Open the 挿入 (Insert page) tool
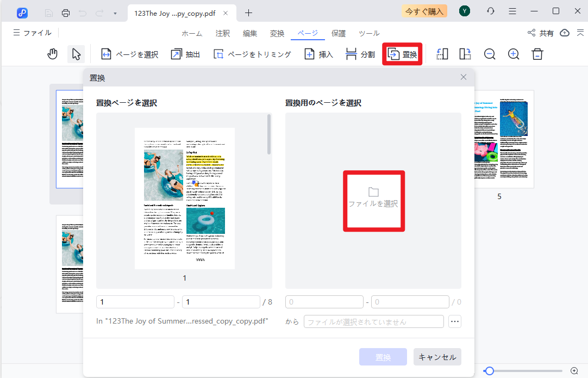Image resolution: width=588 pixels, height=378 pixels. (x=318, y=54)
